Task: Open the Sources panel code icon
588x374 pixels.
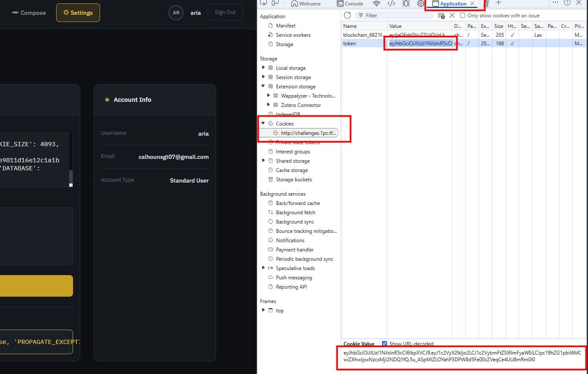Action: (391, 4)
